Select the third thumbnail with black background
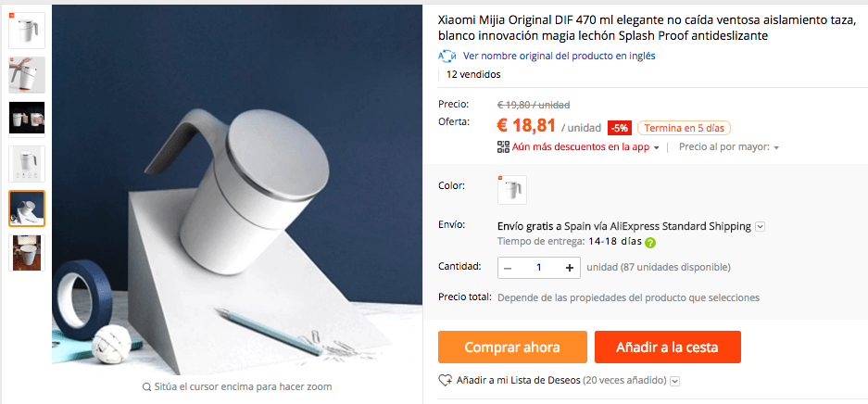 click(27, 119)
